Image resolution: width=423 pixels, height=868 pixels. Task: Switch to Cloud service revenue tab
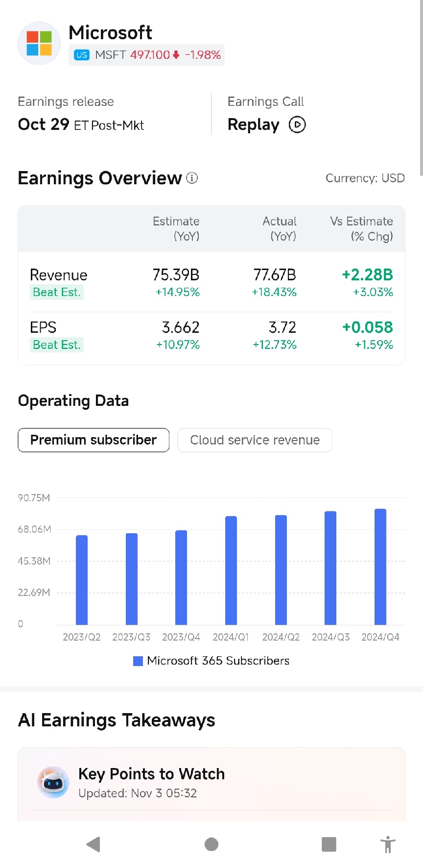tap(255, 440)
